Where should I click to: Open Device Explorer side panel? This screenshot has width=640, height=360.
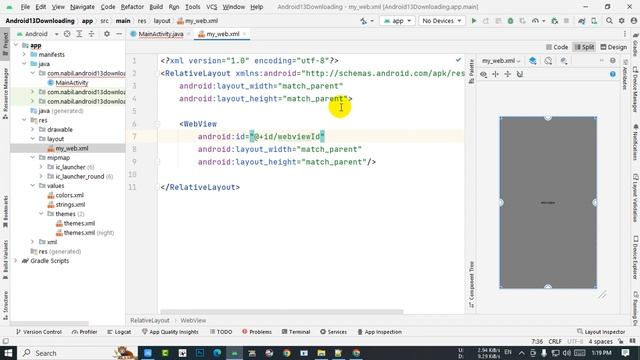click(x=636, y=257)
